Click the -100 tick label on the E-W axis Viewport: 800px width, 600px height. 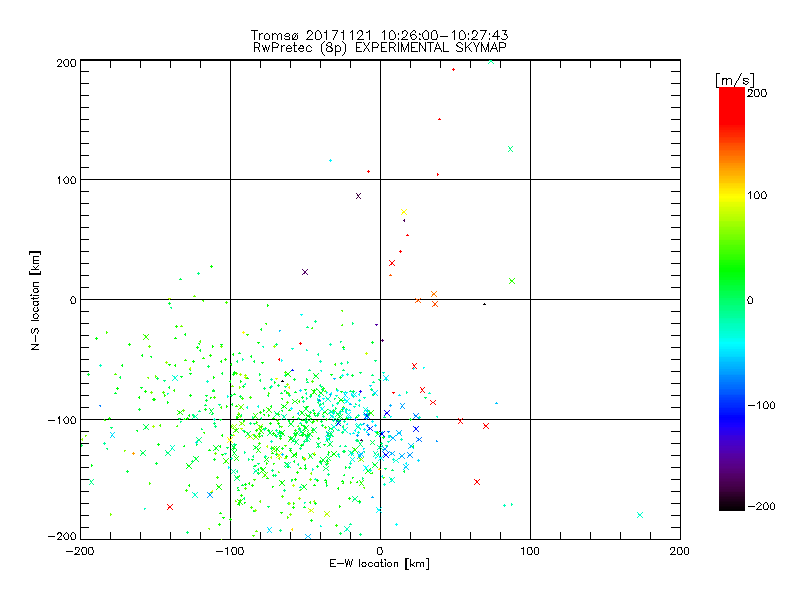230,551
